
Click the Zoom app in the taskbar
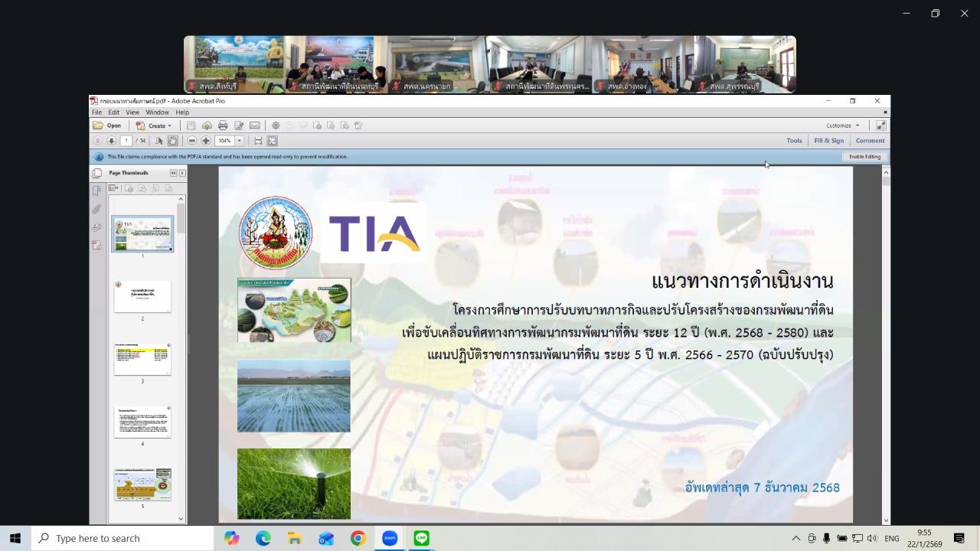(x=390, y=538)
